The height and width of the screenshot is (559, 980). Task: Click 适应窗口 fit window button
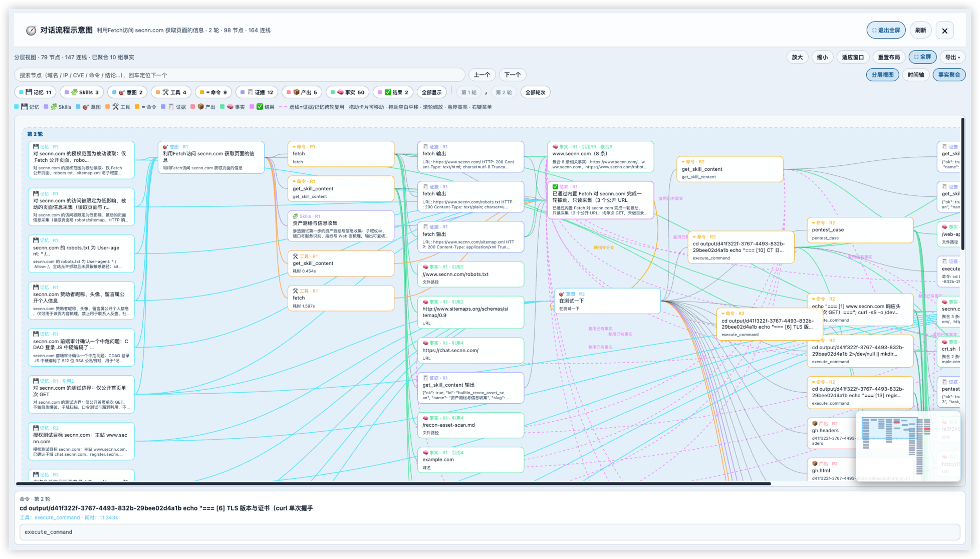853,57
